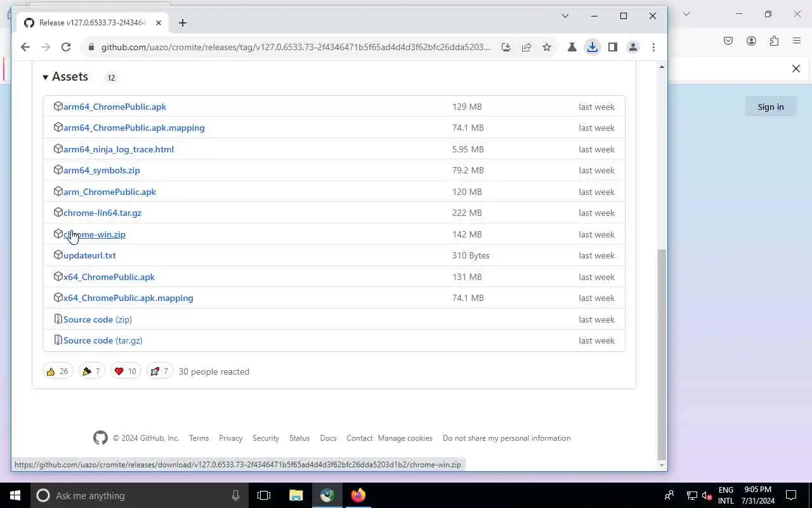812x508 pixels.
Task: Share this page icon in address bar
Action: coord(527,47)
